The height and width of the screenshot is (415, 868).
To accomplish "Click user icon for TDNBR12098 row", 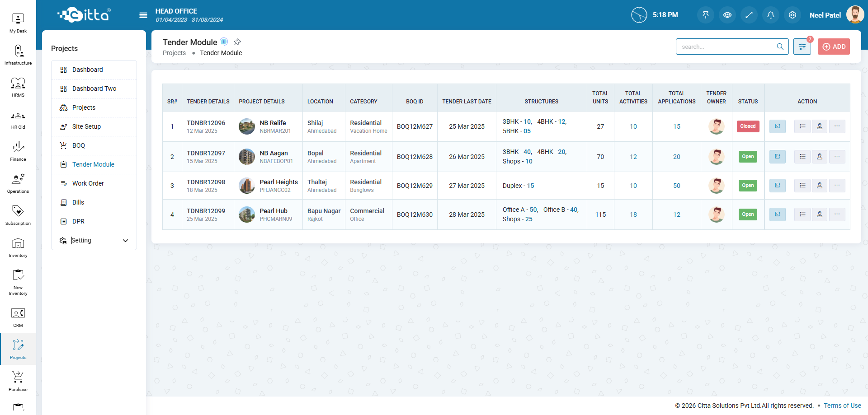I will point(819,186).
